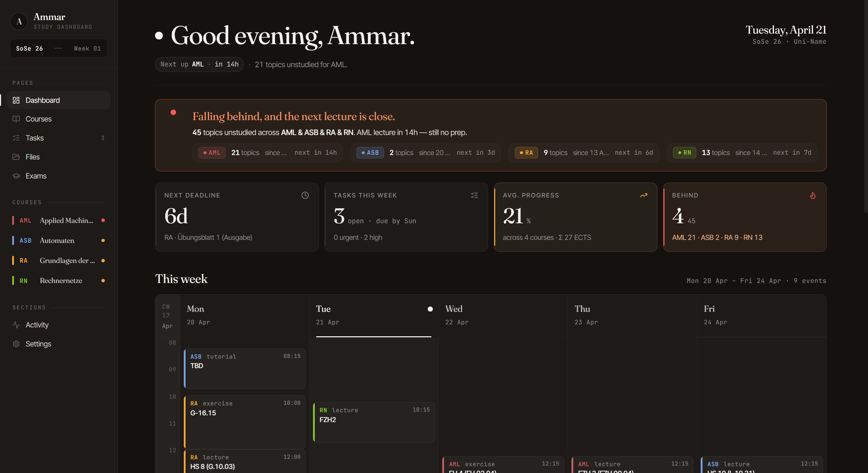Open the RN lecture FZH2 event
Screen dimensions: 868x473
[x=374, y=422]
